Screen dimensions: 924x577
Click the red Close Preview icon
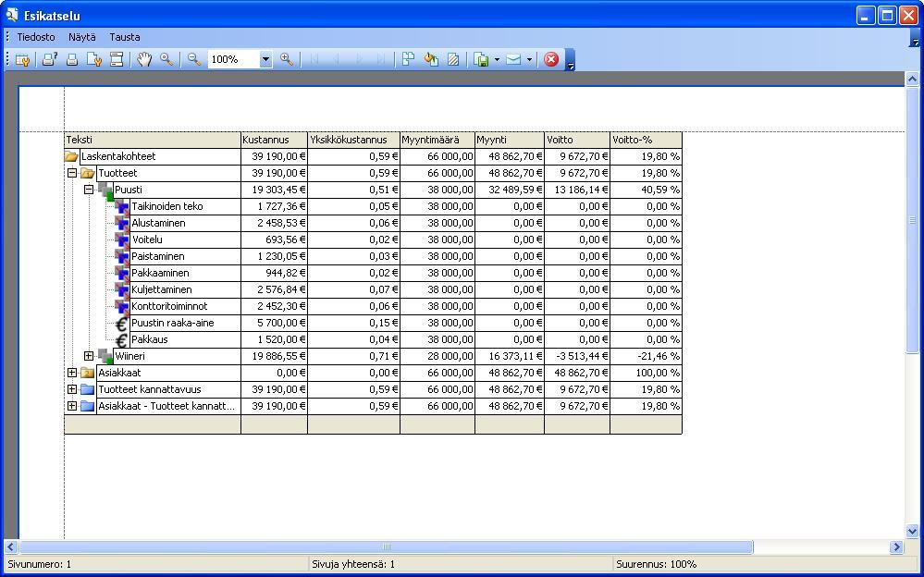click(551, 59)
